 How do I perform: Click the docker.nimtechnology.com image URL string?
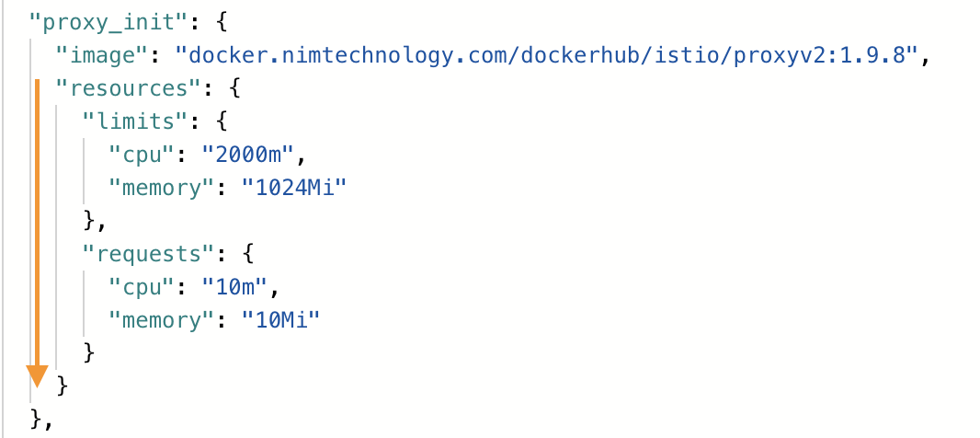tap(546, 56)
